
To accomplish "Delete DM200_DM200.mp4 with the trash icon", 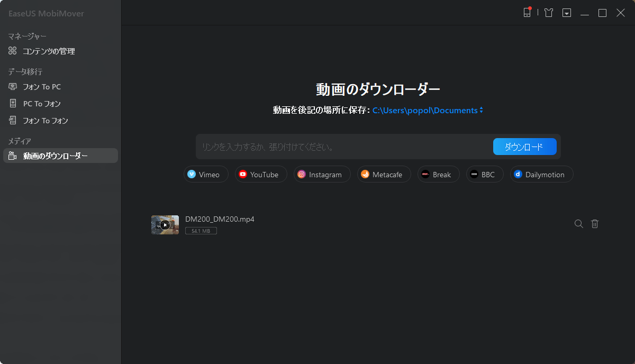I will click(595, 224).
